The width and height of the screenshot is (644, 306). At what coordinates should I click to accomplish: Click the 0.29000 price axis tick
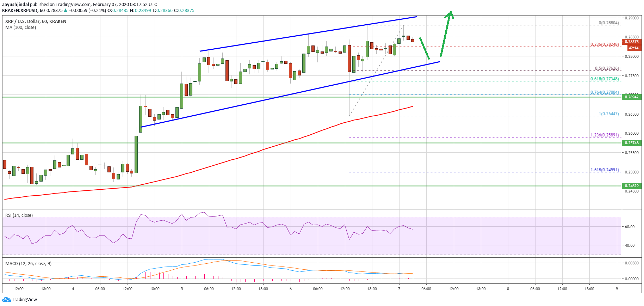(632, 18)
